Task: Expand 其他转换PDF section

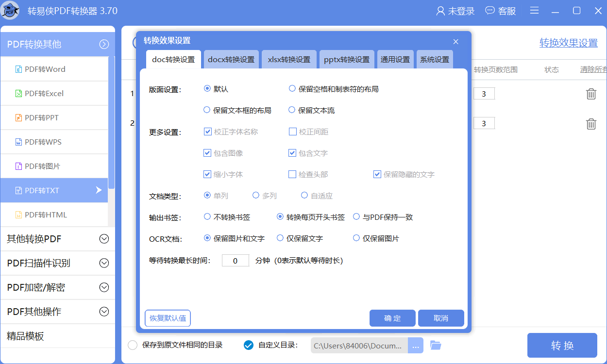Action: (104, 239)
